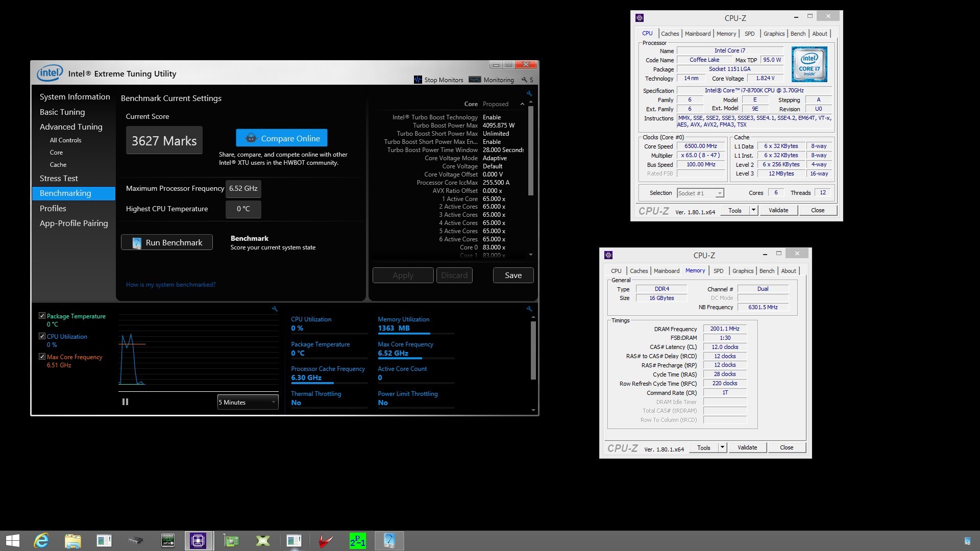Switch to Caches tab in CPU-Z CPU window
This screenshot has width=980, height=551.
[670, 34]
